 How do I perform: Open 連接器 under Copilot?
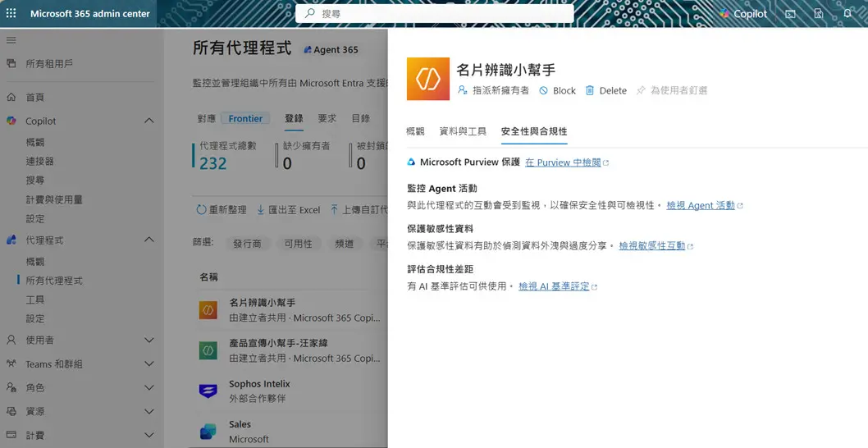40,161
